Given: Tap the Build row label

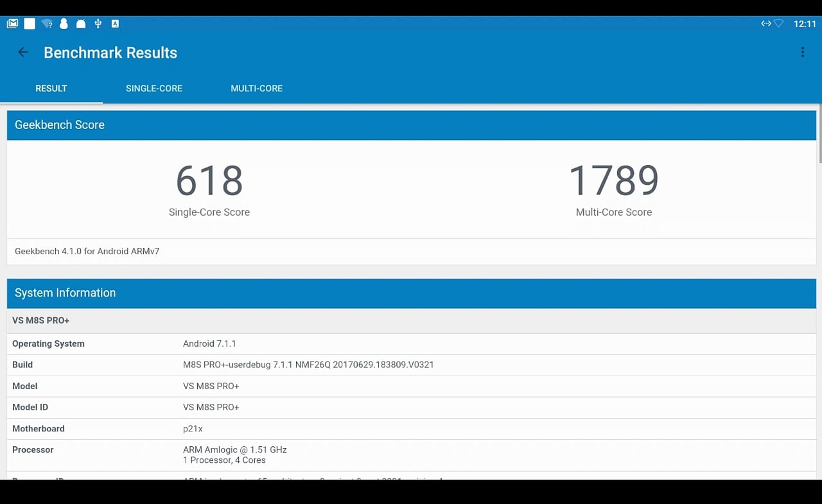Looking at the screenshot, I should coord(22,365).
